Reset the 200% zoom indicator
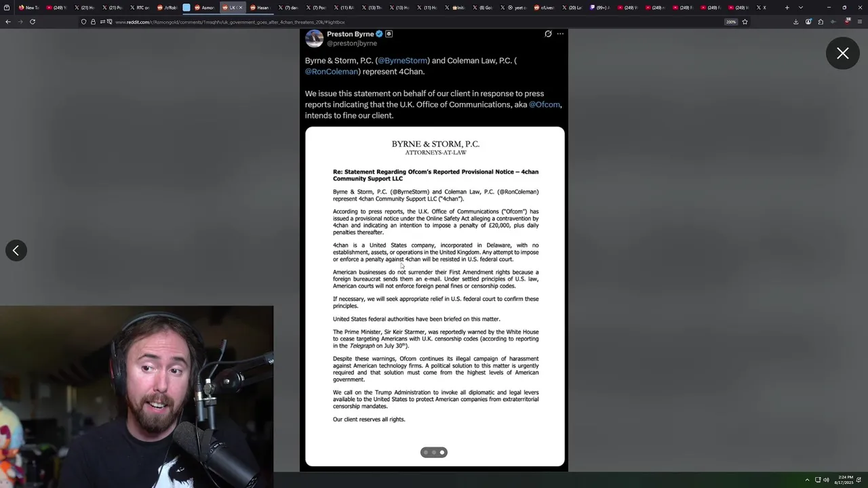 (x=731, y=22)
